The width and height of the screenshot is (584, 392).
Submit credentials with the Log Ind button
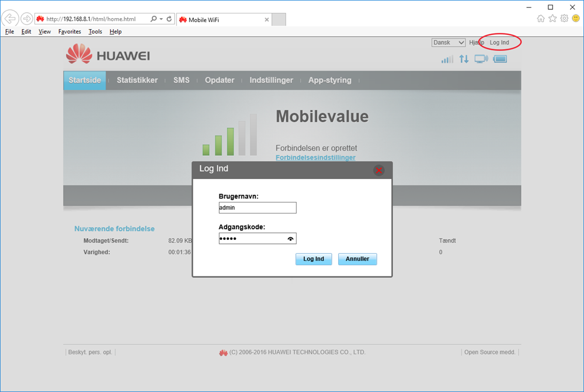tap(314, 259)
